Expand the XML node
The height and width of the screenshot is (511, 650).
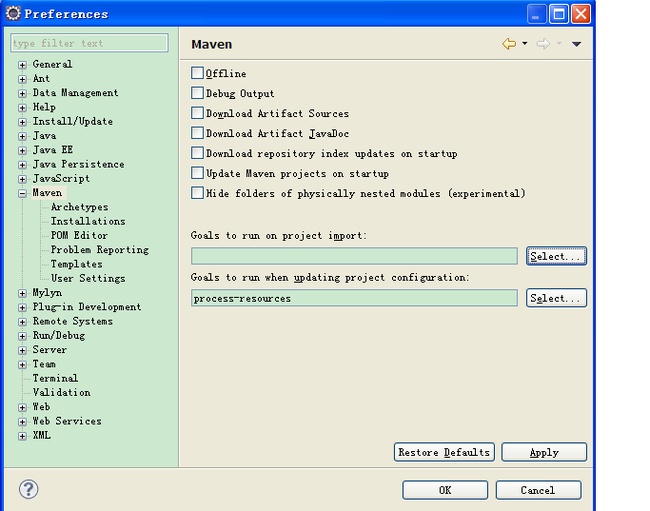point(22,436)
